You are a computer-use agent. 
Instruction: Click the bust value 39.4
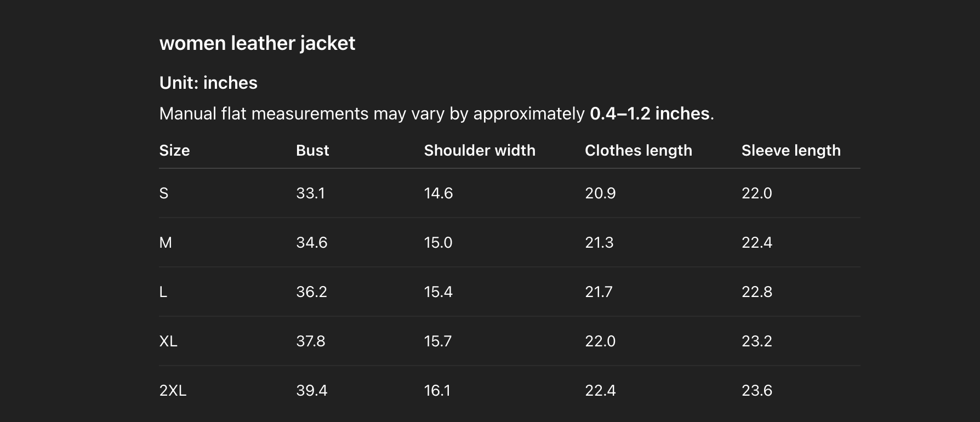click(x=312, y=391)
